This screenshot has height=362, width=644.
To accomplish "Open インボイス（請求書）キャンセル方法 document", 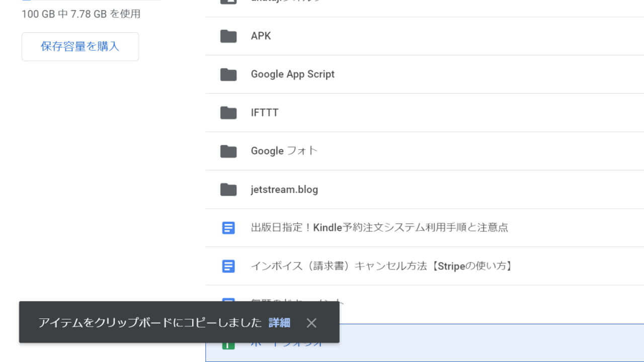I will [x=382, y=266].
